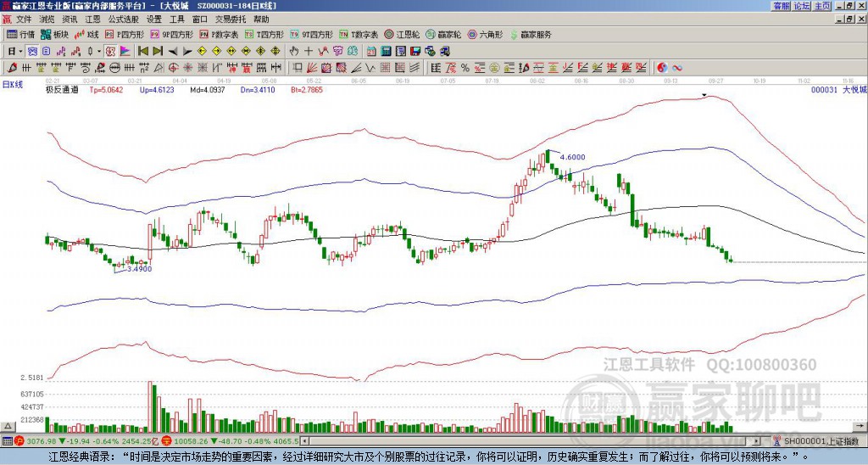Click the red 沪 Shanghai index icon
Screen dimensions: 868x465
(x=19, y=441)
